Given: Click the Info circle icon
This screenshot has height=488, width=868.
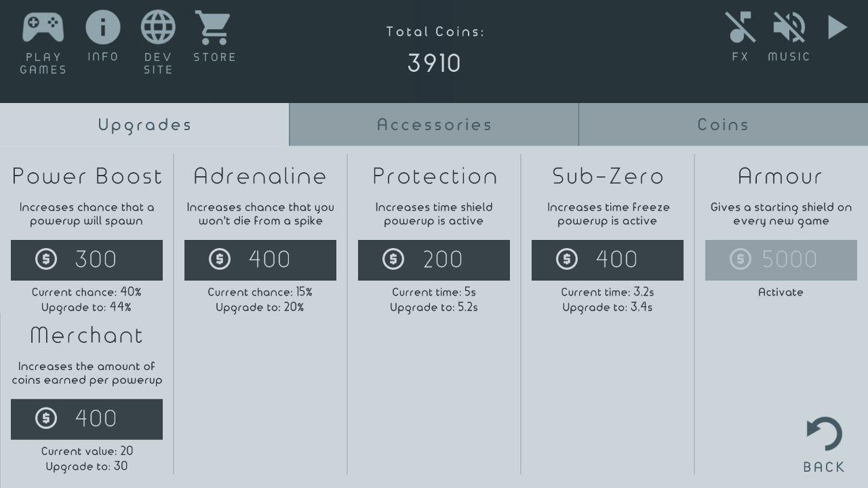Looking at the screenshot, I should click(x=103, y=28).
